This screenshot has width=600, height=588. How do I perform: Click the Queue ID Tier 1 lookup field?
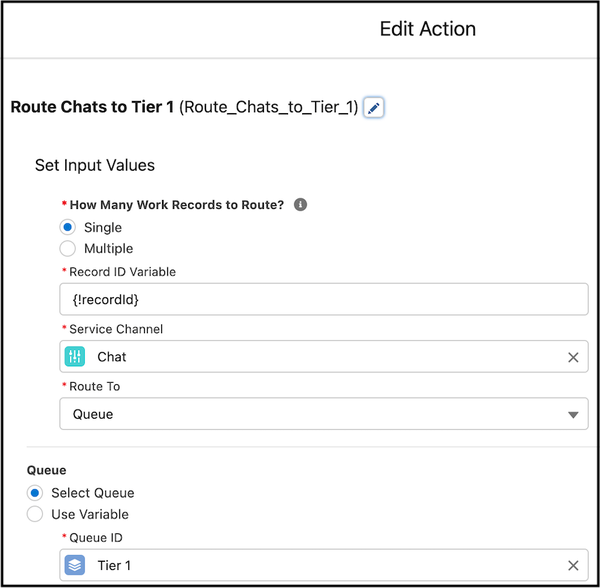pyautogui.click(x=324, y=565)
